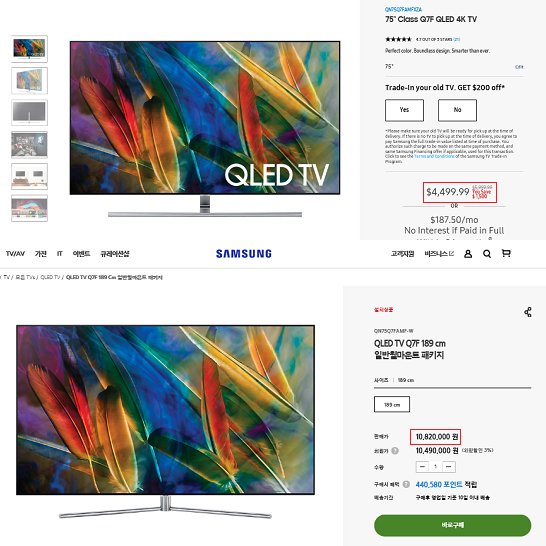Open the IT menu
546x546 pixels.
(x=60, y=254)
